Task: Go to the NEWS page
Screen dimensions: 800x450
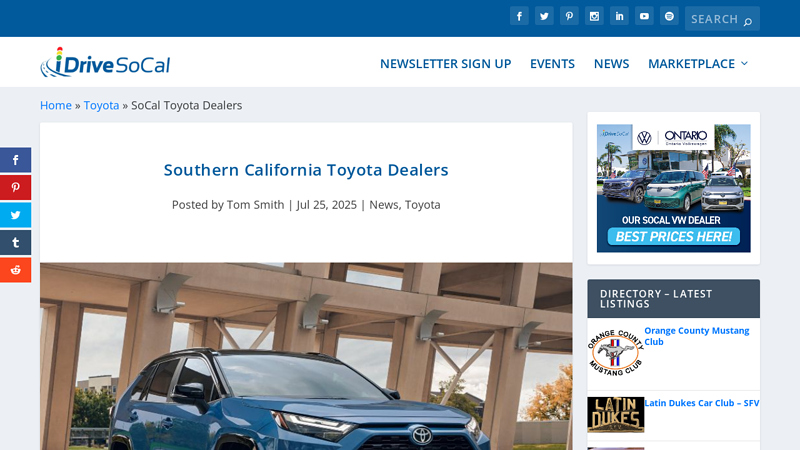Action: coord(611,64)
